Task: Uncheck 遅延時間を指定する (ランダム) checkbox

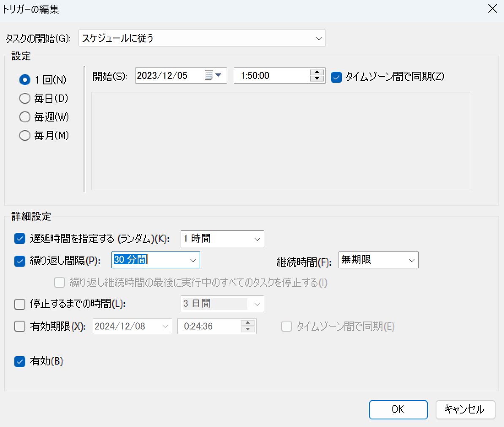Action: [20, 239]
